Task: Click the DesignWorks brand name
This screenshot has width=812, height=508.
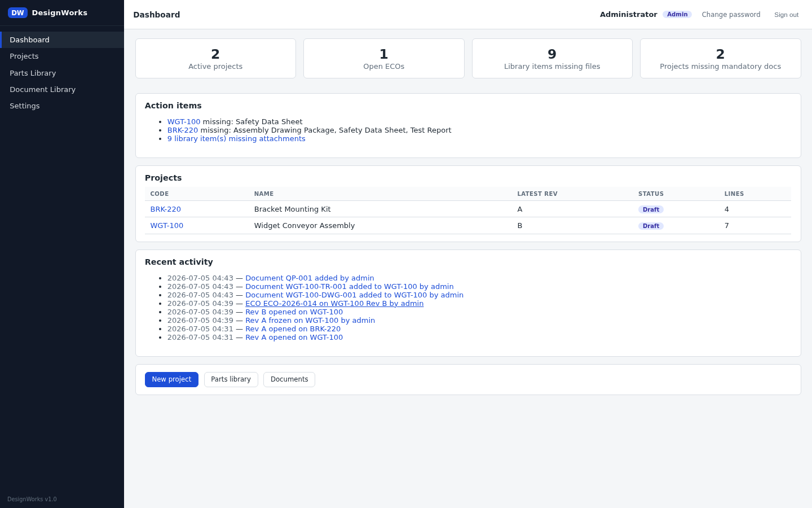Action: pos(60,12)
